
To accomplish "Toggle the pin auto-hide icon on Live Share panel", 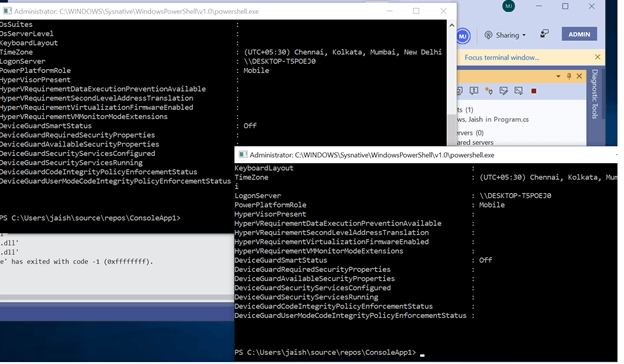I will click(x=569, y=76).
